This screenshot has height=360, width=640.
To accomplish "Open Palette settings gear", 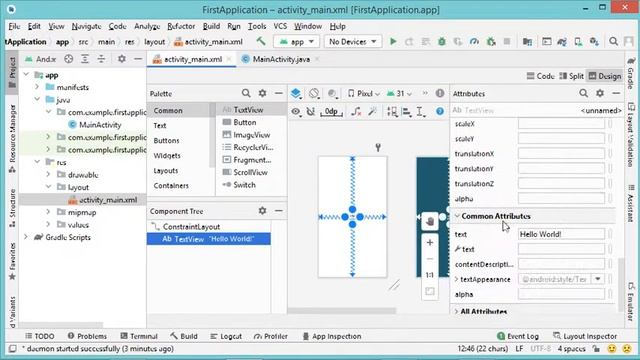I will 262,93.
